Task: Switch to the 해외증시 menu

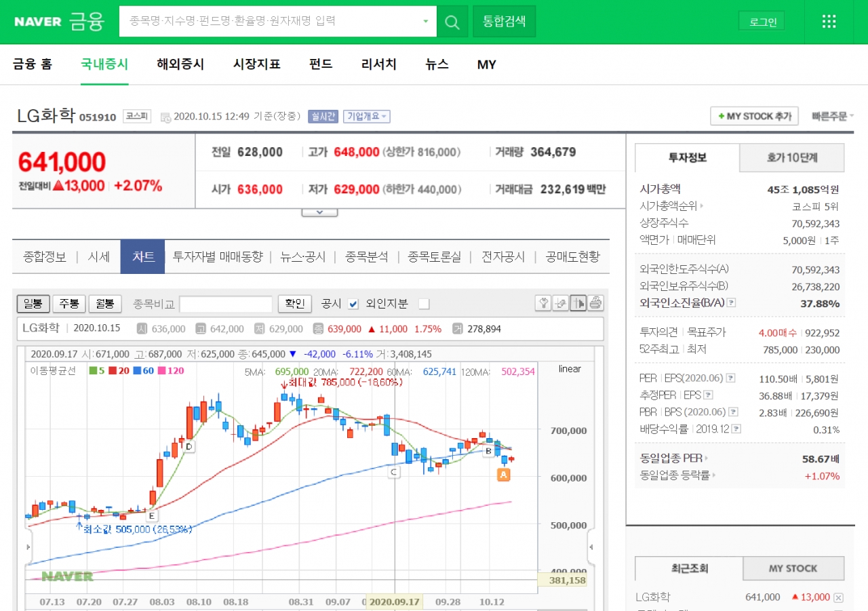Action: (x=180, y=64)
